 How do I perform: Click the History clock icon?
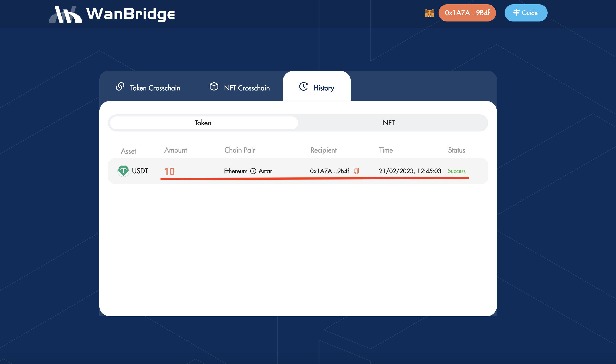(303, 87)
